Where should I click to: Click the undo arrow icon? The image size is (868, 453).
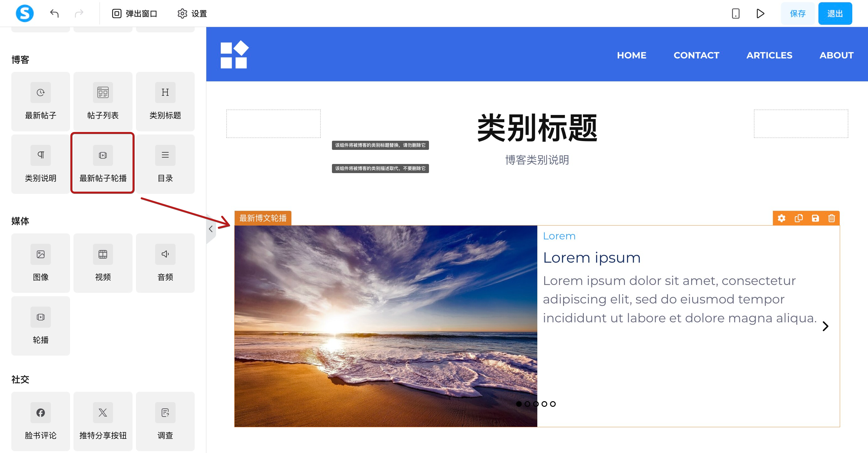54,14
